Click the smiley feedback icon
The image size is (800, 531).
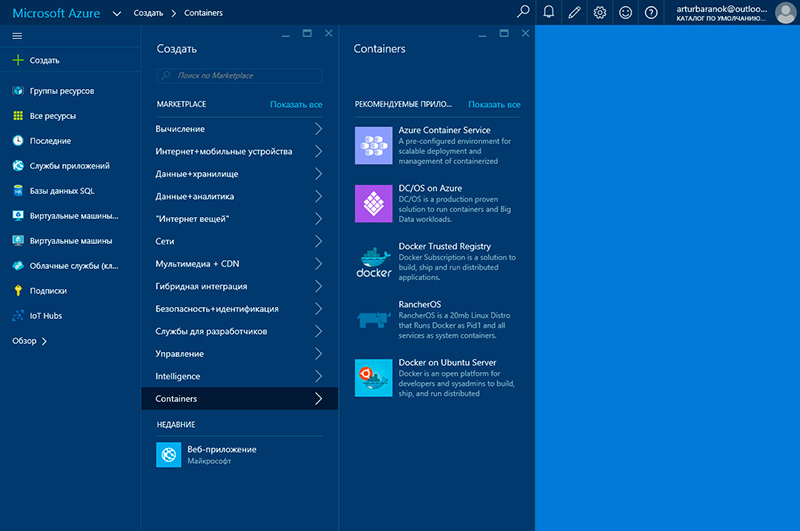click(x=626, y=12)
